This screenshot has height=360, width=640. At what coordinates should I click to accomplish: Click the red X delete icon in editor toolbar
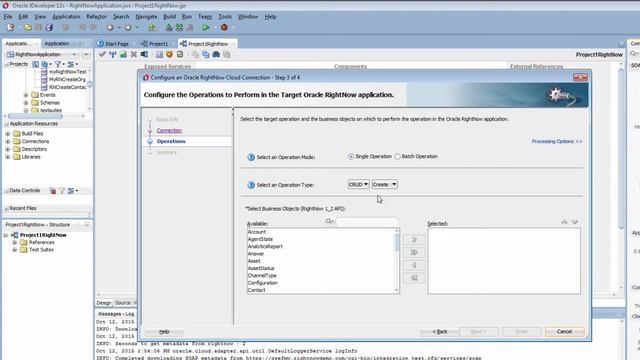133,54
